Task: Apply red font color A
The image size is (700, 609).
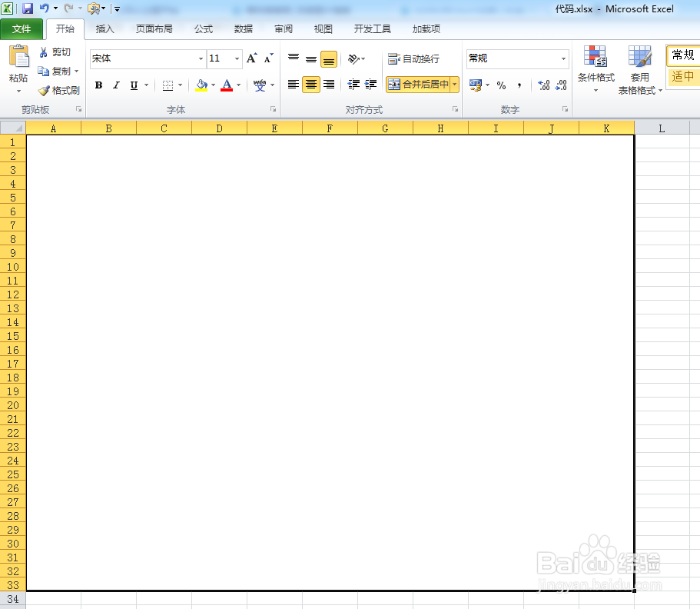Action: tap(227, 85)
